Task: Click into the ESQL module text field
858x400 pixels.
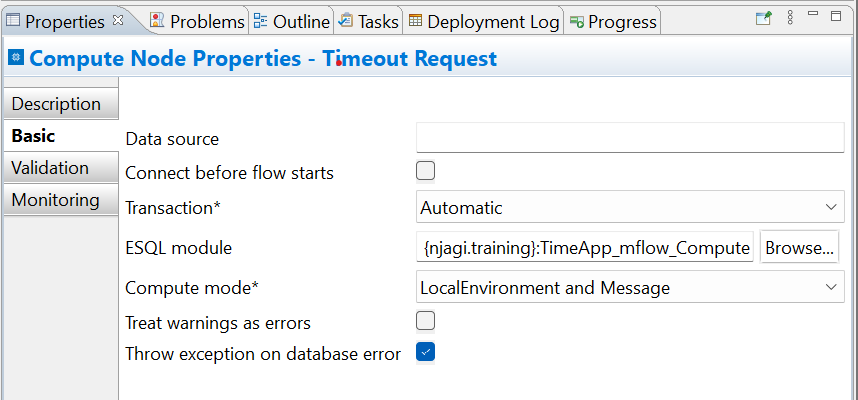Action: click(x=584, y=247)
